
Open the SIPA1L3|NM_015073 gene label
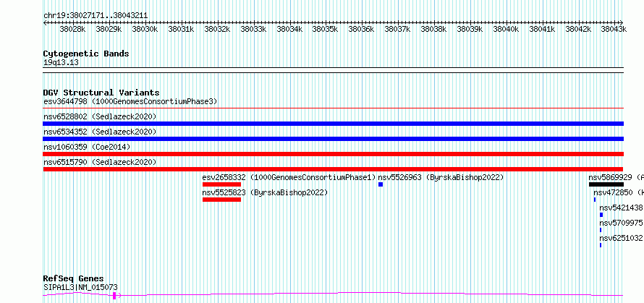[80, 288]
